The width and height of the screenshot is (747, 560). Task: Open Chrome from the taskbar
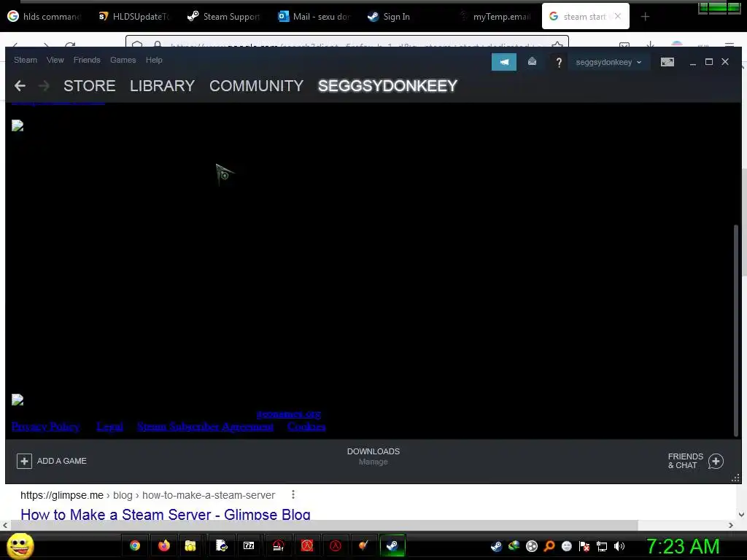pos(135,545)
